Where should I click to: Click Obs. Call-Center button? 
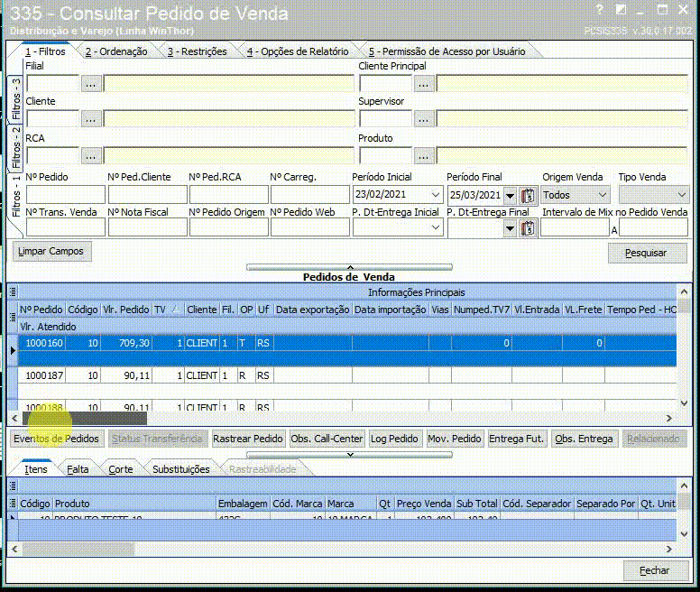tap(327, 439)
